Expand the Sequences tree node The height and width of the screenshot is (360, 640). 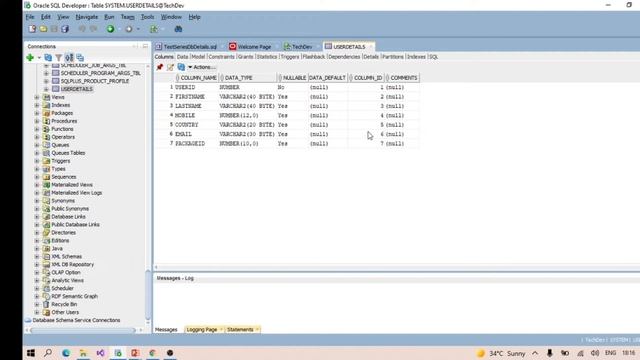click(37, 177)
